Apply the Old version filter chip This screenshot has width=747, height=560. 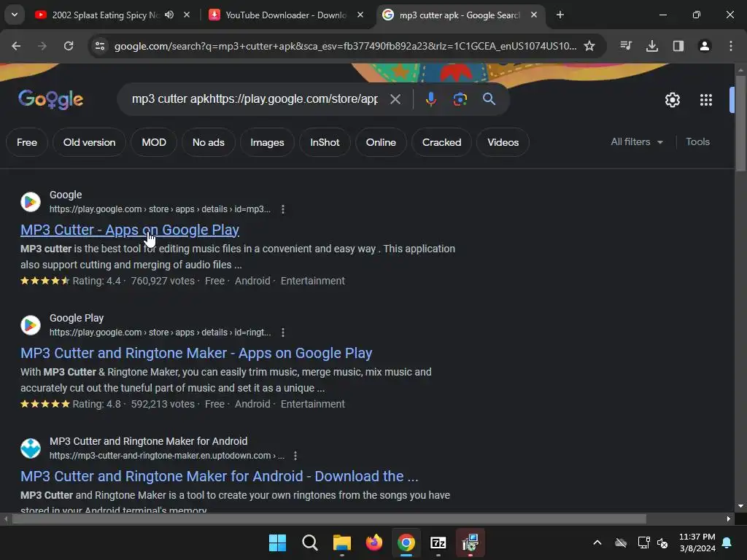point(89,142)
